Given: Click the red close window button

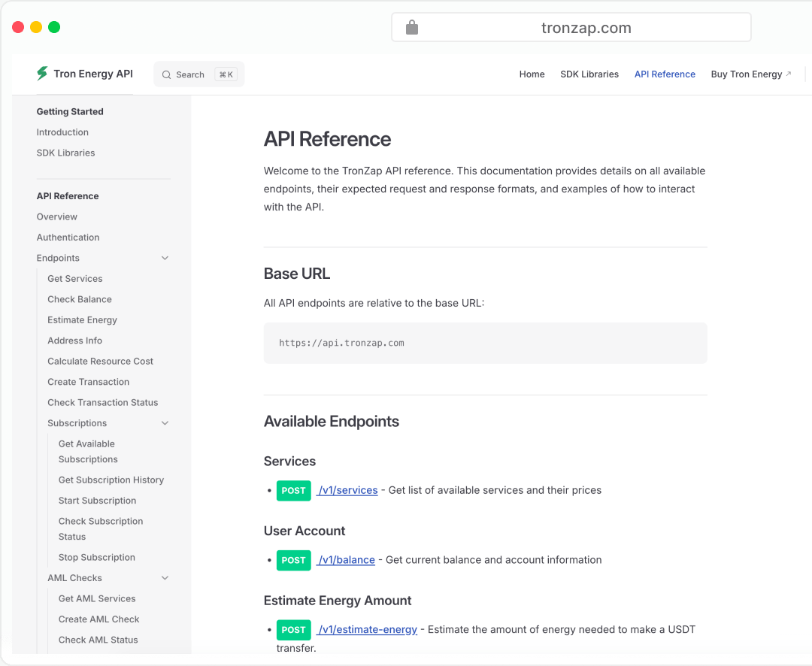Looking at the screenshot, I should pyautogui.click(x=18, y=27).
